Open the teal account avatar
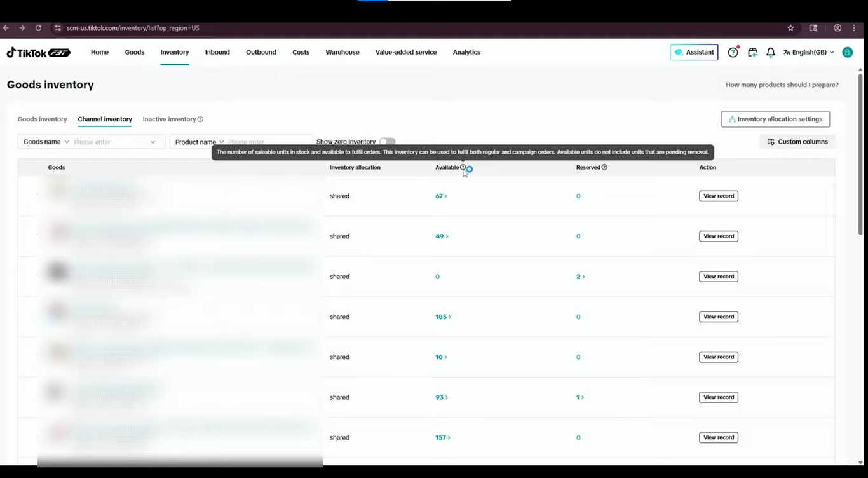 pos(847,52)
